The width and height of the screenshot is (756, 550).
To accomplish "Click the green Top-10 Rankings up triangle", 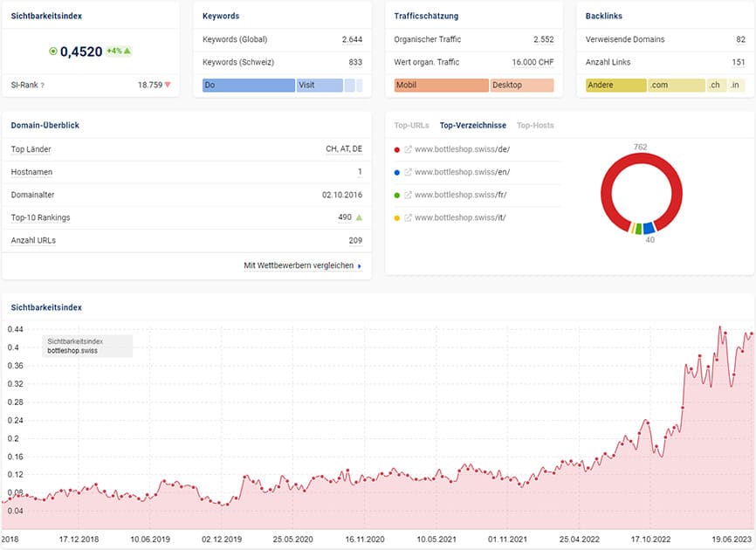I will point(359,217).
